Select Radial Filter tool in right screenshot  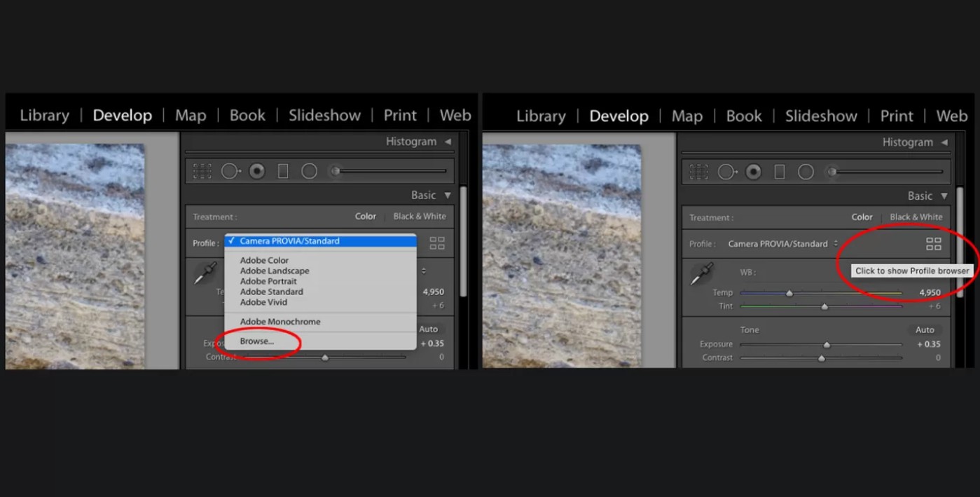(x=806, y=172)
